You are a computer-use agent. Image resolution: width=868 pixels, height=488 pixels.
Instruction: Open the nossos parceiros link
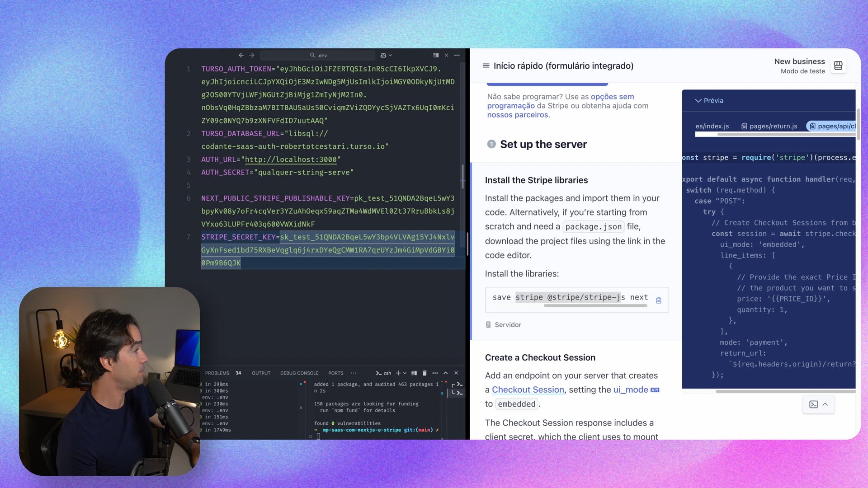[x=517, y=115]
